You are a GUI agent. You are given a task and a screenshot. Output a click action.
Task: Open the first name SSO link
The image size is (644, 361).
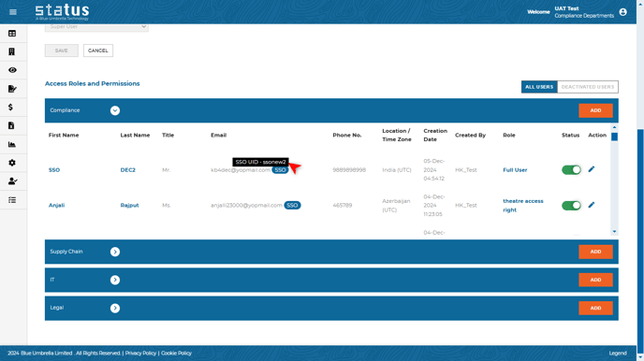click(54, 170)
